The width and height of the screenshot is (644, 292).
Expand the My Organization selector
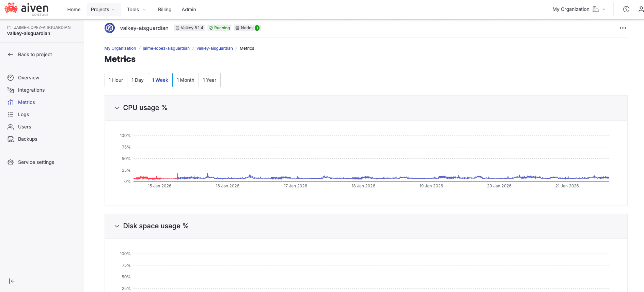(x=579, y=10)
